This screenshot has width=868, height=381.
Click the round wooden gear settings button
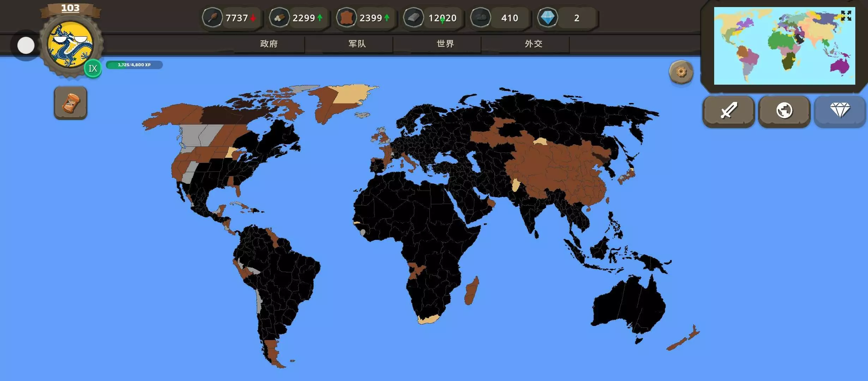tap(681, 72)
